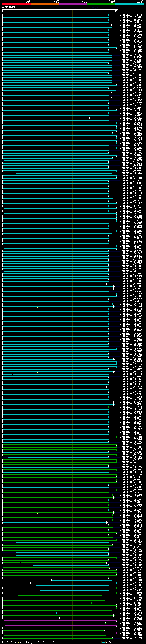Select the UniRef100_O94754 label
Screen dimensions: 146x644
click(x=131, y=128)
